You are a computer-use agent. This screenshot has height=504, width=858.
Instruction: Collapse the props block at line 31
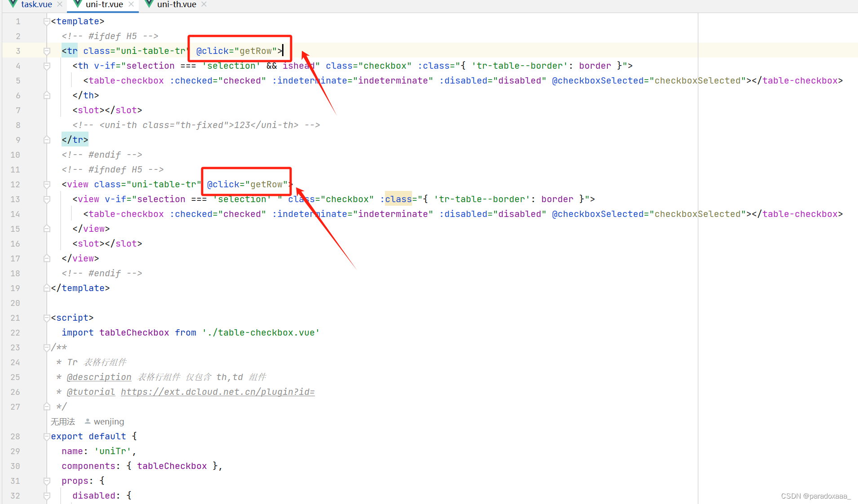[47, 481]
